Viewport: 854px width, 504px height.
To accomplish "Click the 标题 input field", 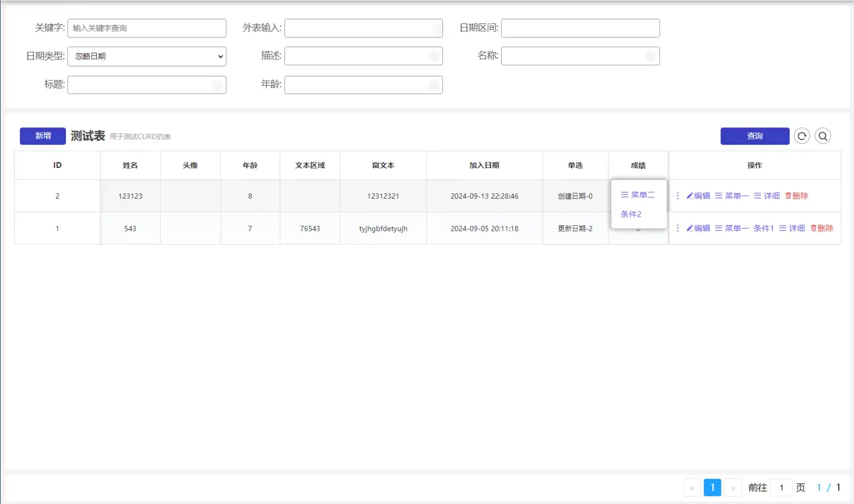I will (147, 85).
